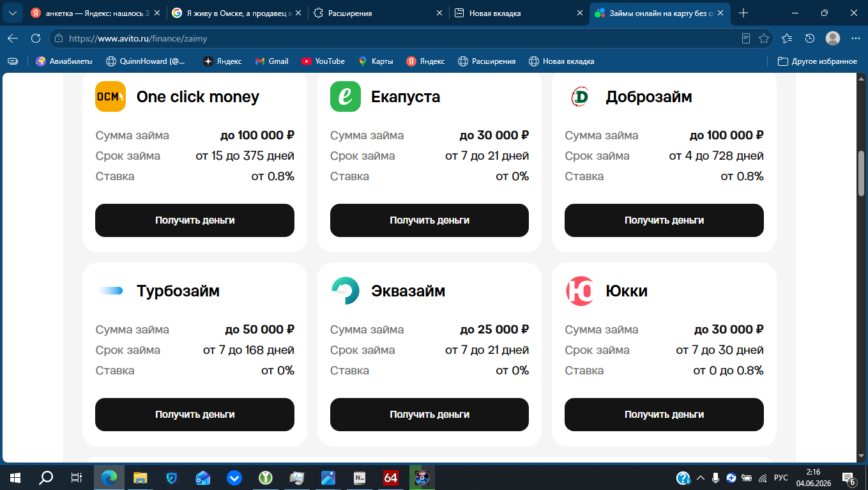Click Получить деньги for Эквазайм
The width and height of the screenshot is (868, 490).
click(429, 415)
